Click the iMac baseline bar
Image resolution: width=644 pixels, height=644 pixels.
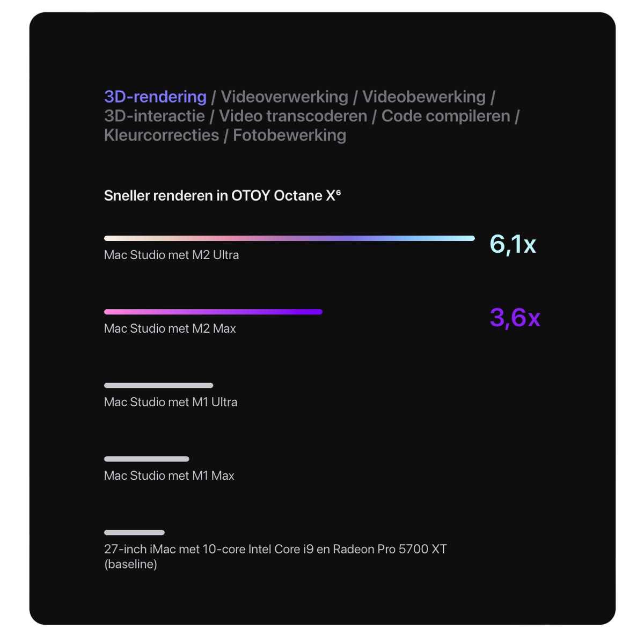tap(134, 532)
